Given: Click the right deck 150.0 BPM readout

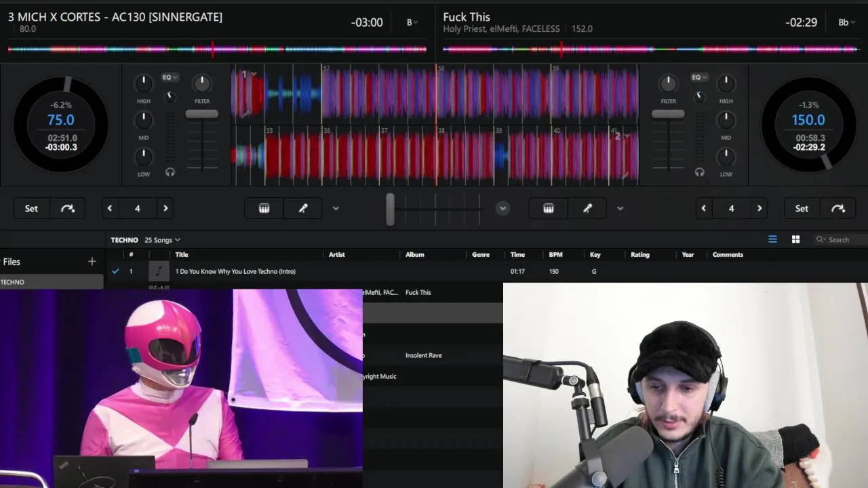Looking at the screenshot, I should [x=808, y=120].
